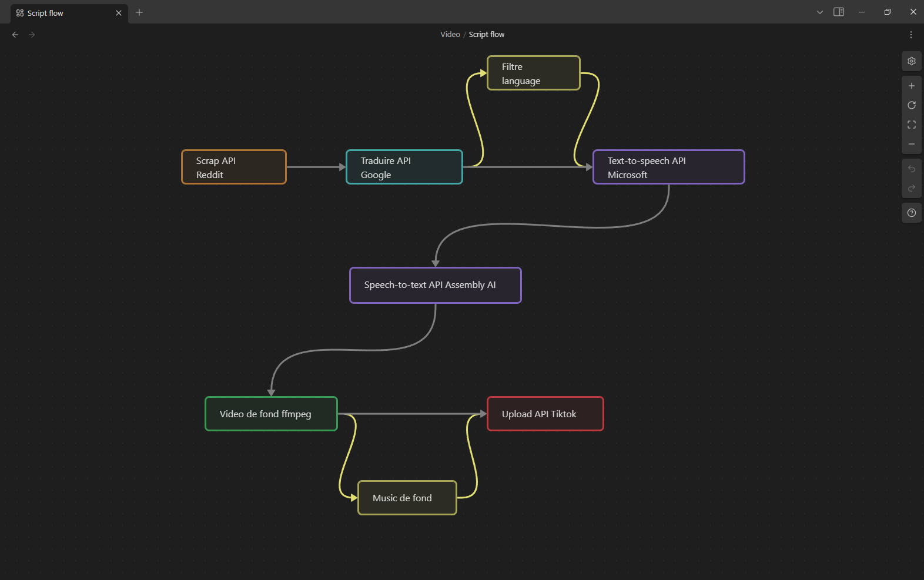Viewport: 924px width, 580px height.
Task: Select the Upload API Tiktok card
Action: pyautogui.click(x=545, y=414)
